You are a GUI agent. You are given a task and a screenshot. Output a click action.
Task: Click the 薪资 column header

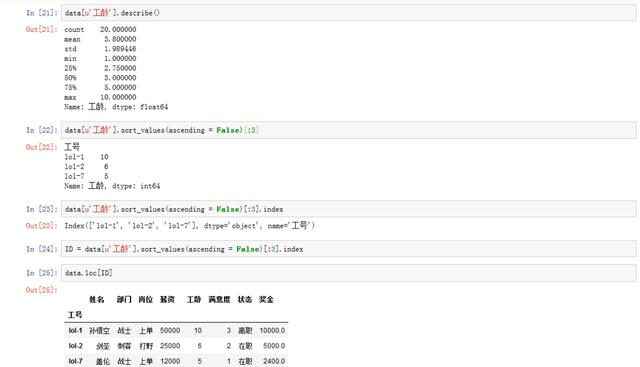[x=167, y=300]
